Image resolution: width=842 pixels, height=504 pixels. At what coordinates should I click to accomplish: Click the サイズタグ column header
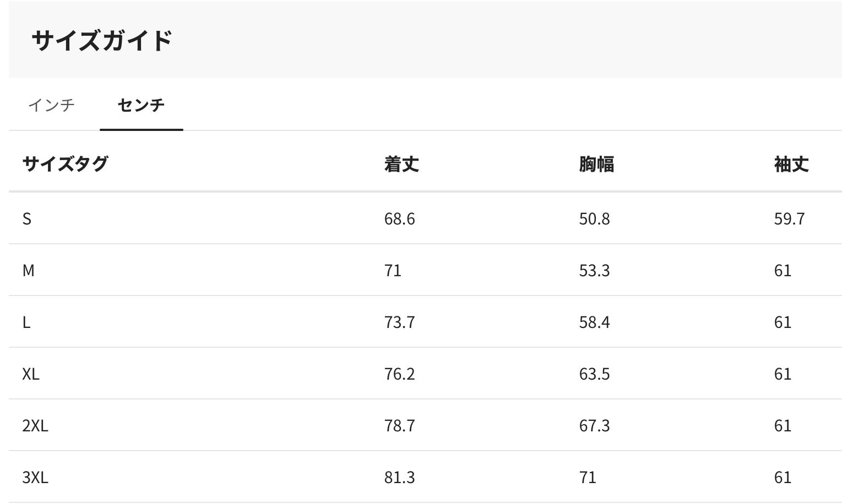tap(65, 164)
